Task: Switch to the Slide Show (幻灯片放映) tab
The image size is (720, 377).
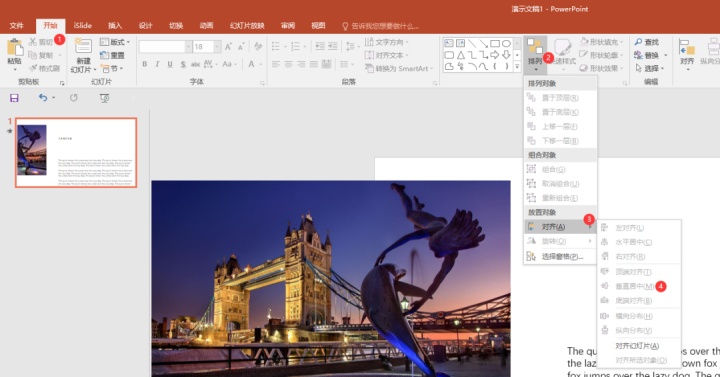Action: tap(247, 26)
